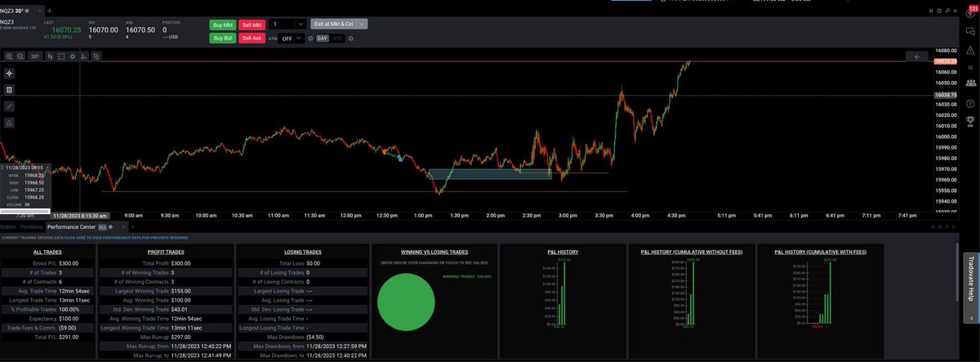
Task: Lock drawings with the padlock icon
Action: point(9,123)
